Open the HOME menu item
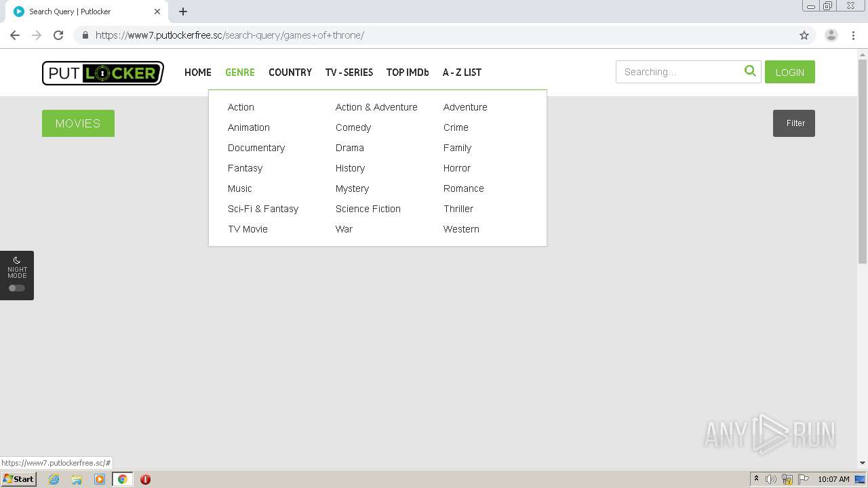 coord(198,73)
